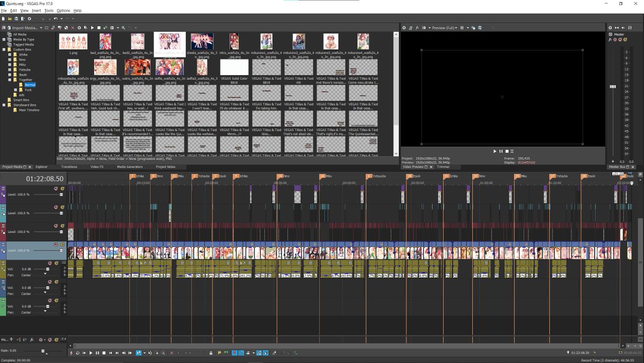Switch to the Video FX tab

(x=97, y=167)
